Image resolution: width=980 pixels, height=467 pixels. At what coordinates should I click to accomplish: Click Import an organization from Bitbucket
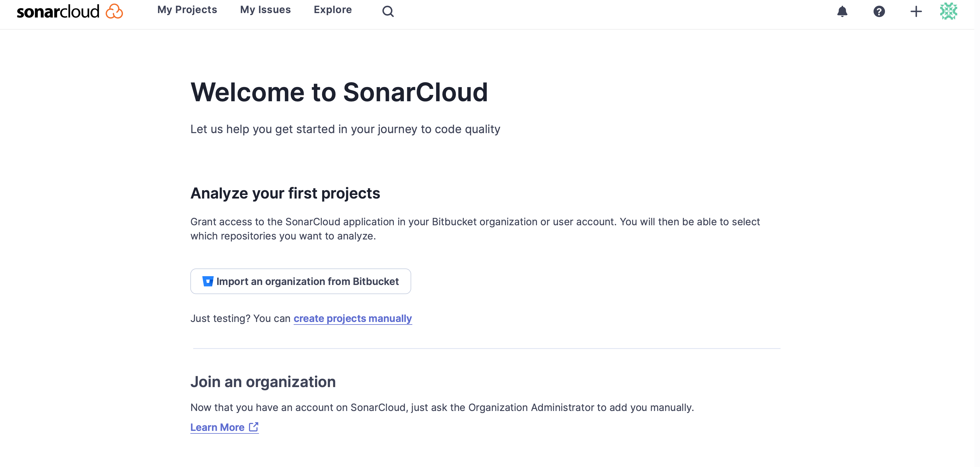[300, 281]
